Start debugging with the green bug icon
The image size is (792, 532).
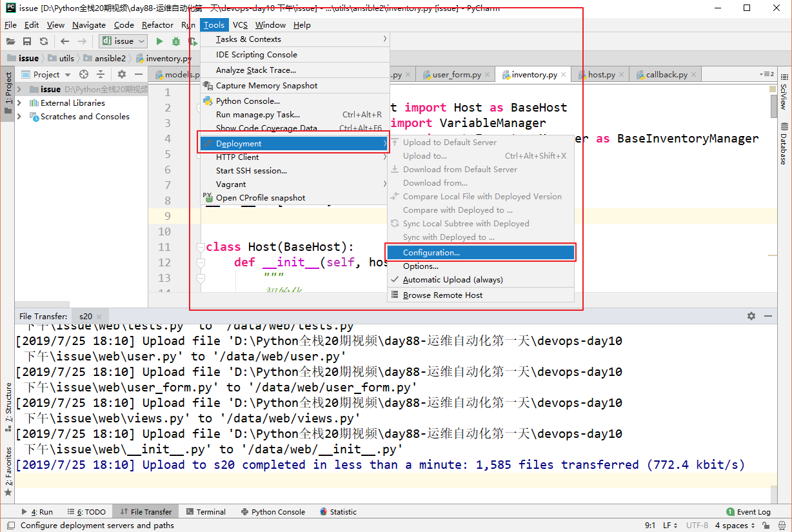click(176, 41)
